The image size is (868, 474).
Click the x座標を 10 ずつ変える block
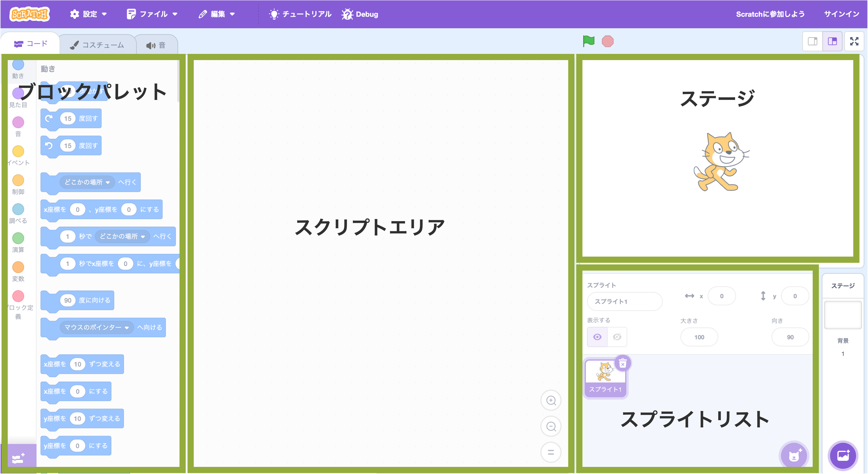[x=82, y=365]
